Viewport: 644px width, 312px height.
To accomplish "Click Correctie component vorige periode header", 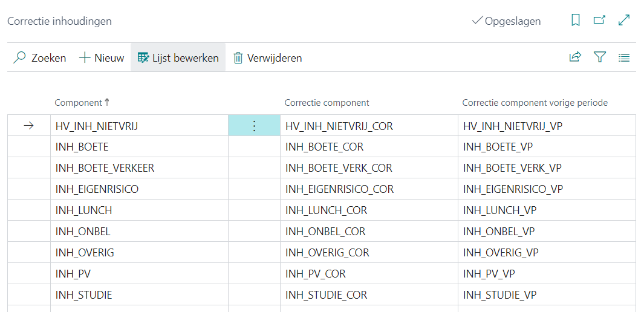I will pos(535,103).
